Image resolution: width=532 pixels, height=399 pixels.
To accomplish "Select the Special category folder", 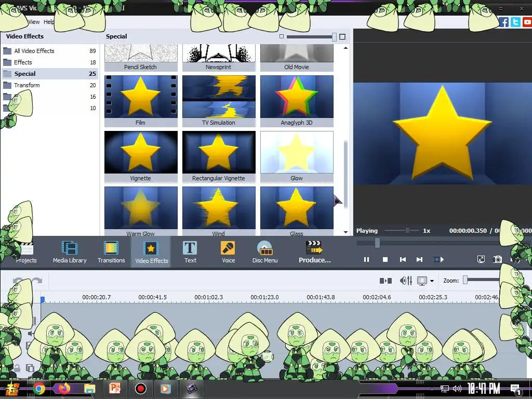I will [x=49, y=74].
